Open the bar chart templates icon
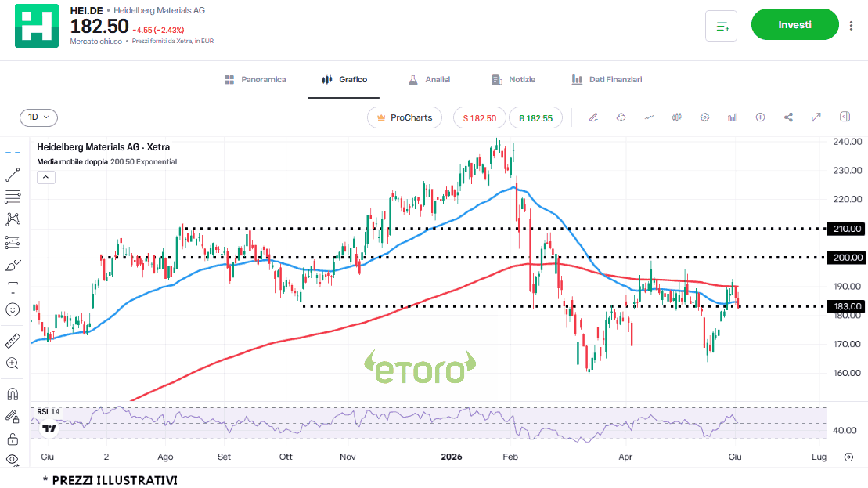 coord(733,117)
